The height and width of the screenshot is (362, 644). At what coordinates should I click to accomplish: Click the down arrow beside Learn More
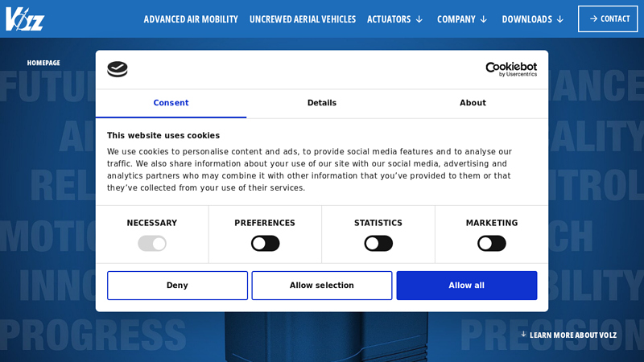pyautogui.click(x=523, y=334)
